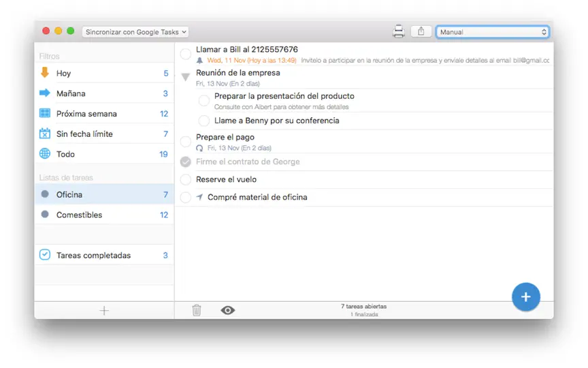The height and width of the screenshot is (368, 588).
Task: Click the gray dot beside Comestibles
Action: (45, 215)
